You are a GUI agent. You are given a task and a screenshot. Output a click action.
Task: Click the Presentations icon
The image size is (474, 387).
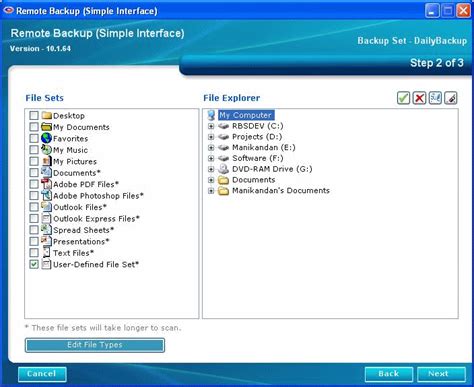click(47, 241)
